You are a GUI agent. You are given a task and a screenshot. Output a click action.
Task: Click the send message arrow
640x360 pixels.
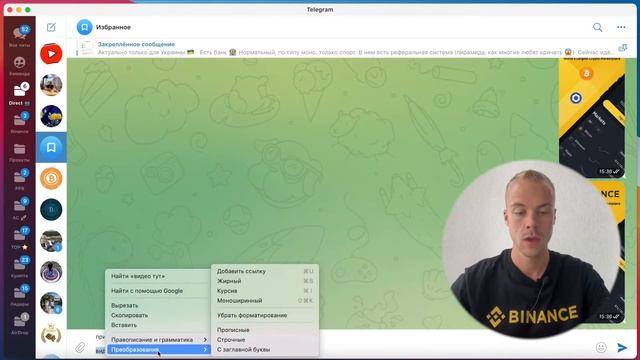click(x=622, y=347)
